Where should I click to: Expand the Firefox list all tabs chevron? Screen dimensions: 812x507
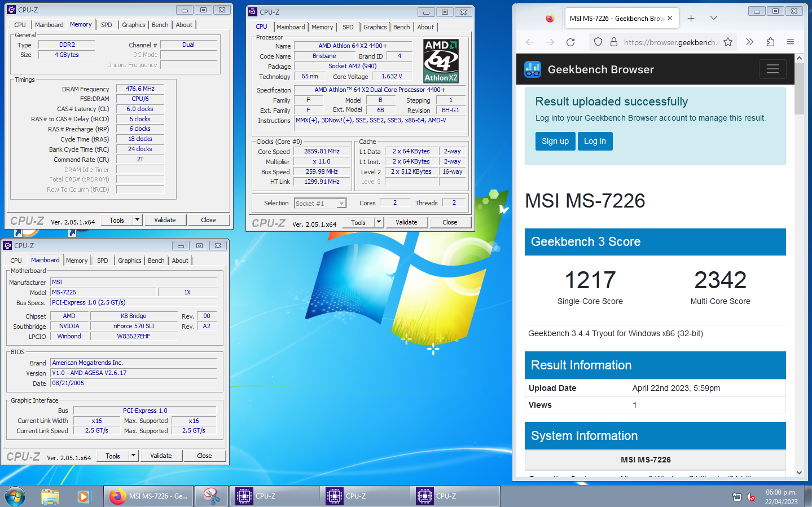coord(714,18)
